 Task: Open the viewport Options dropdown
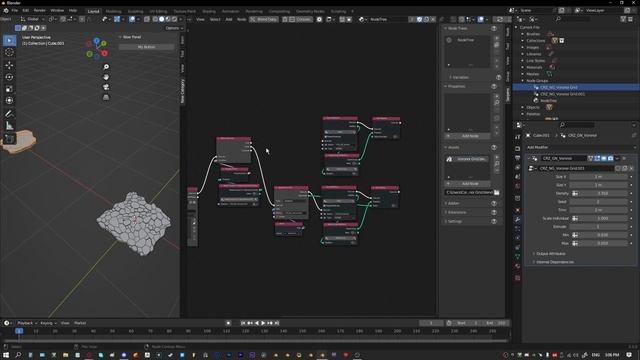(x=173, y=28)
